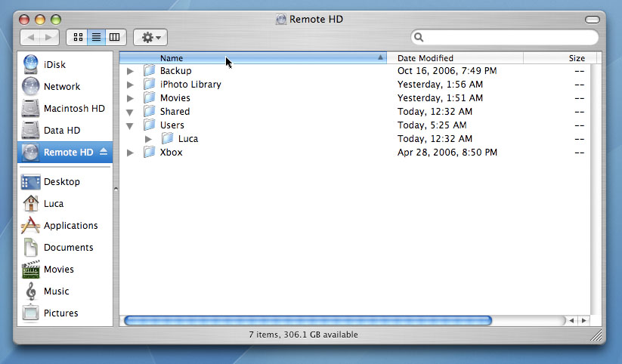Viewport: 622px width, 364px height.
Task: Sort by Size column header
Action: pyautogui.click(x=560, y=58)
